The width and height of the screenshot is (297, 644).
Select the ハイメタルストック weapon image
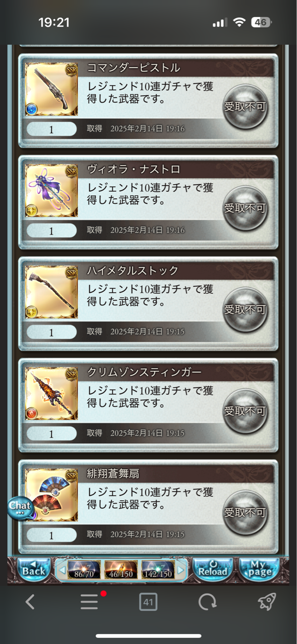[51, 292]
